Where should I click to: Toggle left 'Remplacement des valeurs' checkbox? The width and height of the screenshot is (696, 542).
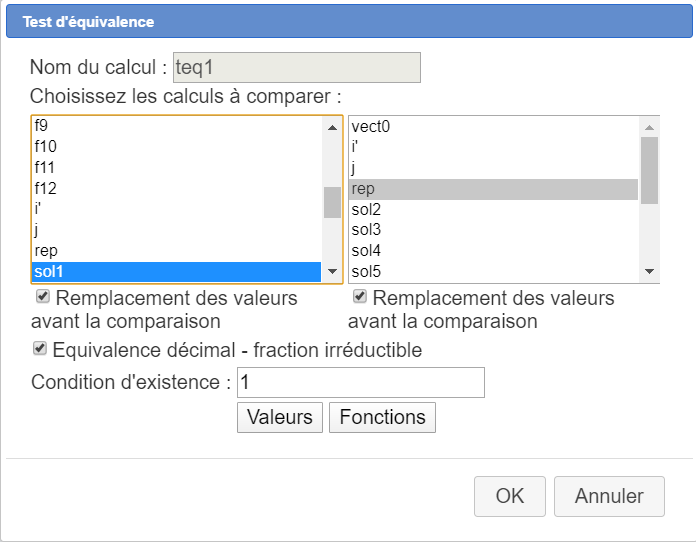43,298
